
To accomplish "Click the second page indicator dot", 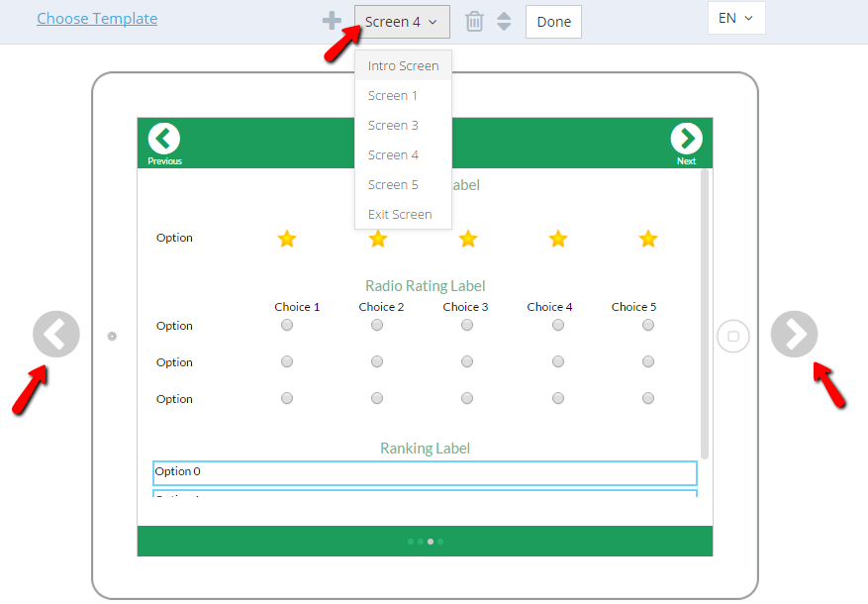I will pos(421,542).
